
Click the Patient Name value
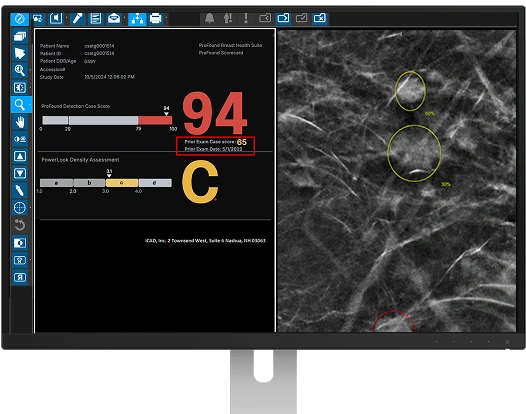99,46
